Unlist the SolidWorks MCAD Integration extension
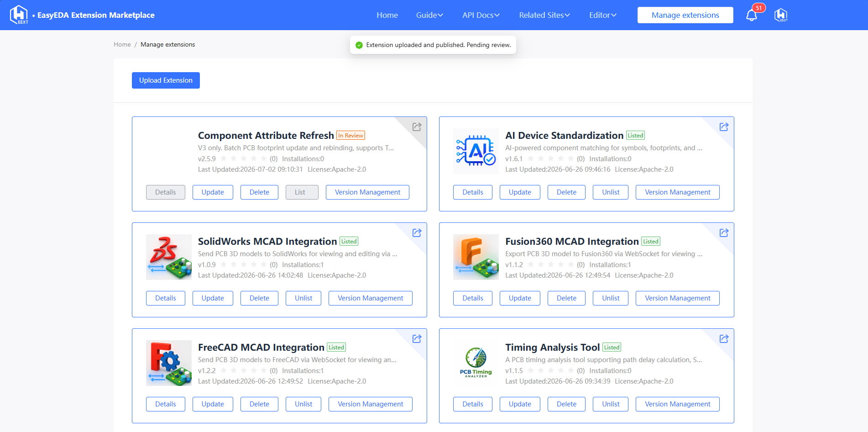The width and height of the screenshot is (868, 432). 303,298
